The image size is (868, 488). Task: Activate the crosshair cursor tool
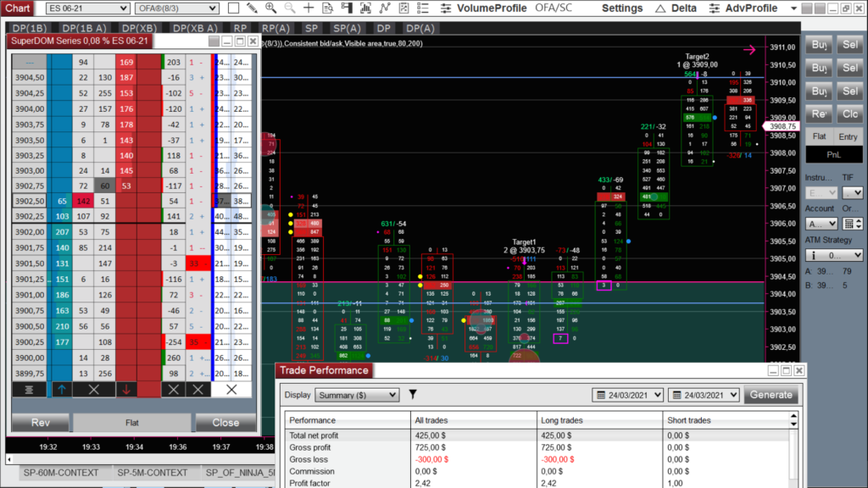309,8
